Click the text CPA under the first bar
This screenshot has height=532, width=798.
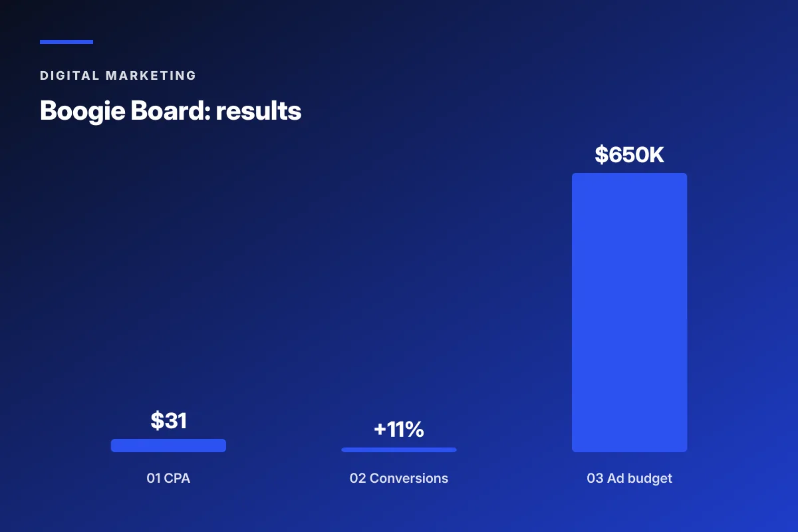178,478
